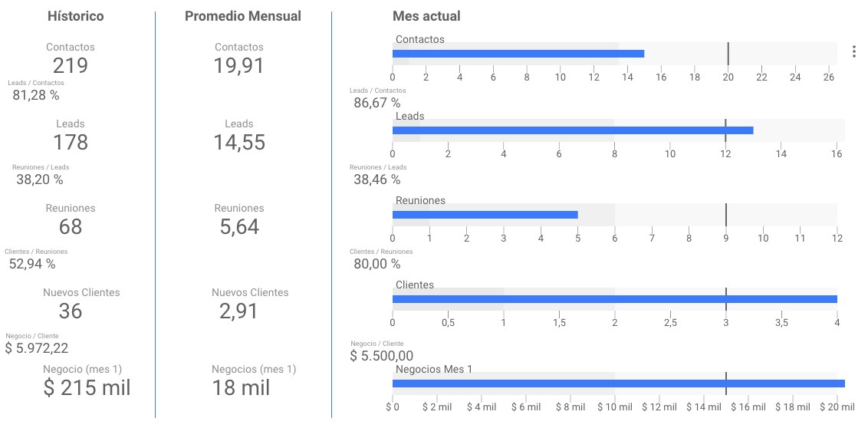This screenshot has width=868, height=428.
Task: Select the 86,67 % Leads / Contactos ratio
Action: pos(377,103)
